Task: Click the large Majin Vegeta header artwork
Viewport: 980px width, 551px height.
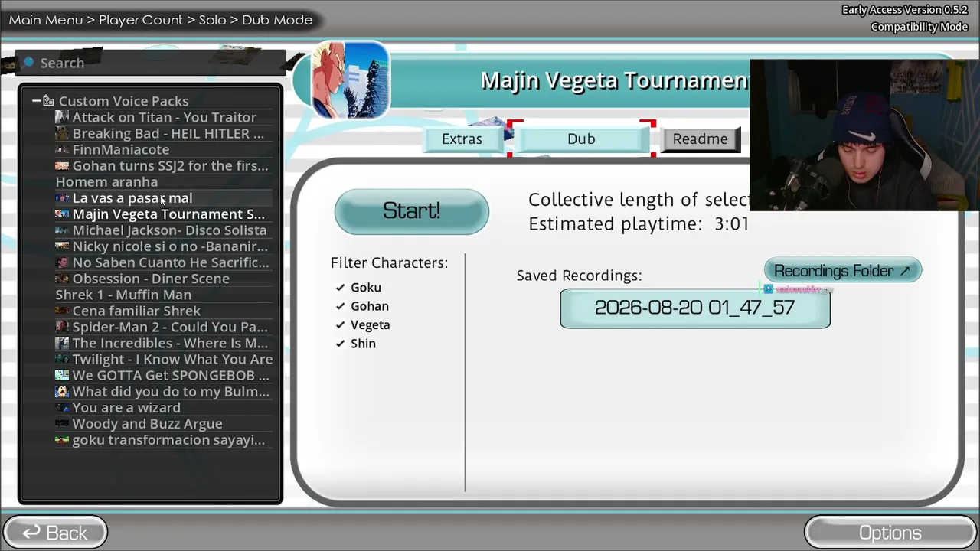Action: (x=351, y=80)
